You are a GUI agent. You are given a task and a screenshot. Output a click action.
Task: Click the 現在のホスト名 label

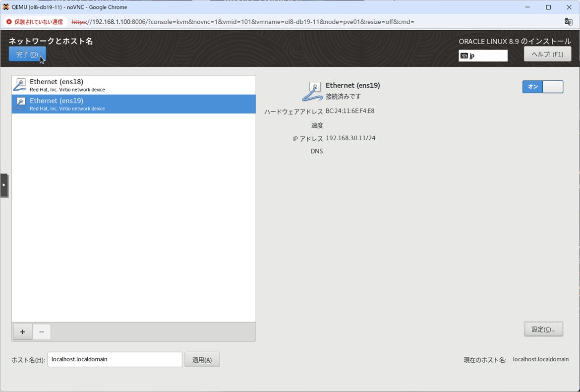[x=485, y=360]
